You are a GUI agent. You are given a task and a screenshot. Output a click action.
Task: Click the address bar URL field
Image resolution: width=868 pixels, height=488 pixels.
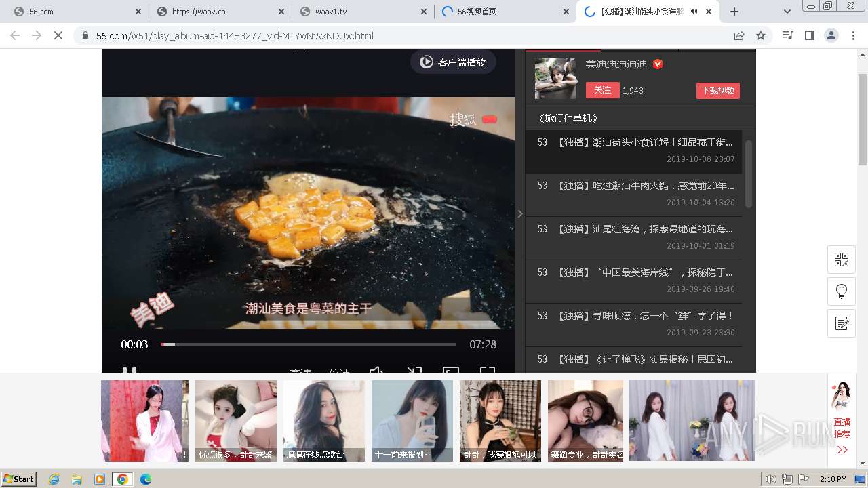click(407, 35)
